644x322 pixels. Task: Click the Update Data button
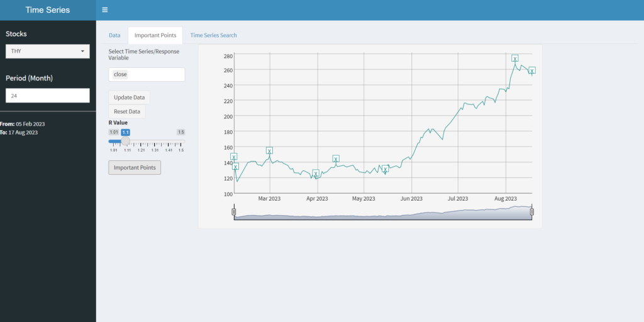130,97
